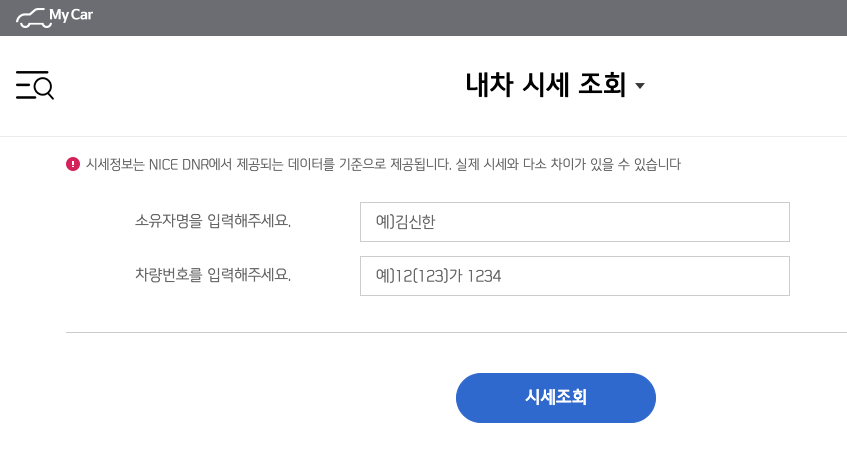Focus the owner name input field
Screen dimensions: 847x466
click(575, 222)
